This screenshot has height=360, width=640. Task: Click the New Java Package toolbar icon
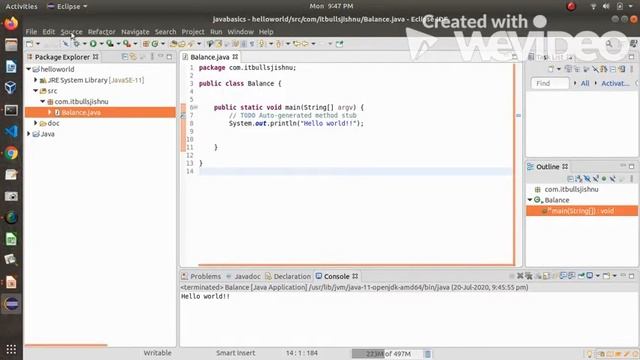point(146,44)
